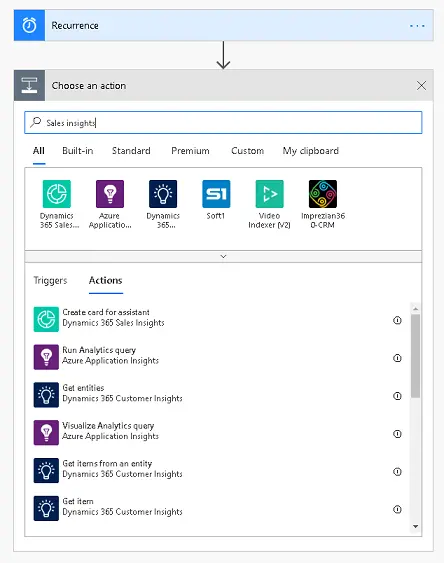Open the Recurrence step ellipsis menu
This screenshot has height=563, width=444.
coord(417,26)
